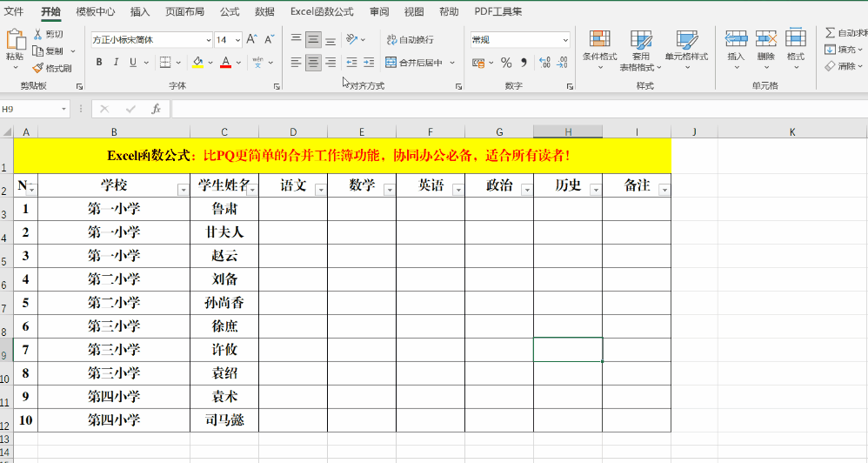Select the Format Painter brush
Image resolution: width=868 pixels, height=463 pixels.
[37, 68]
